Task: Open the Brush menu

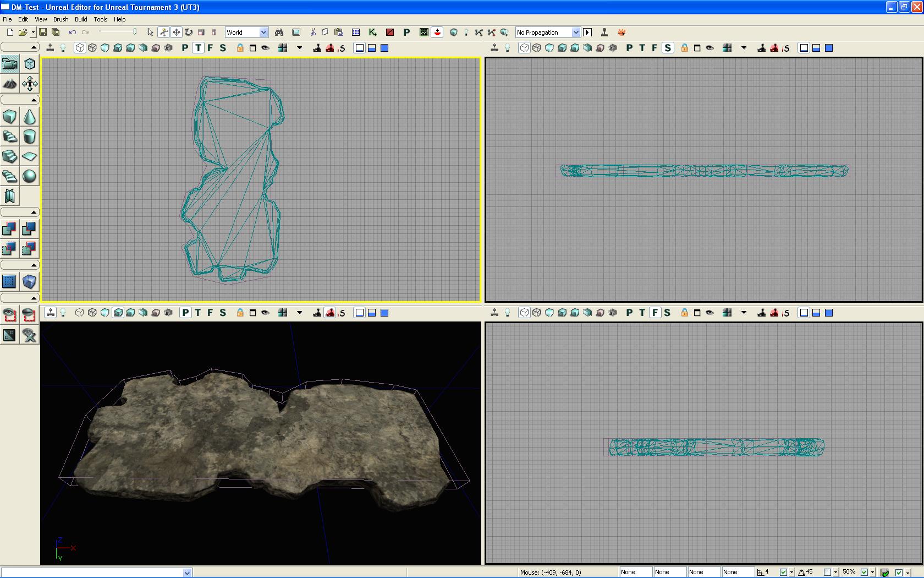Action: tap(61, 19)
